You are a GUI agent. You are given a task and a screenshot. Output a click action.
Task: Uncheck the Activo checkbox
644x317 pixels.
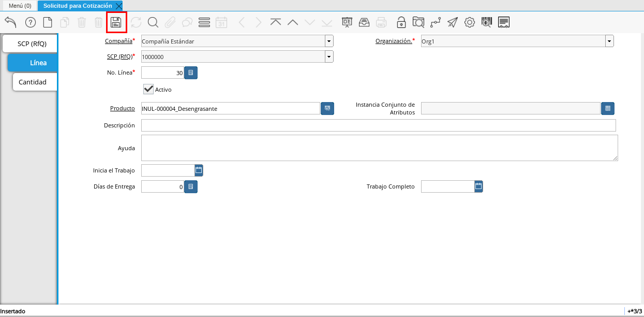[148, 89]
